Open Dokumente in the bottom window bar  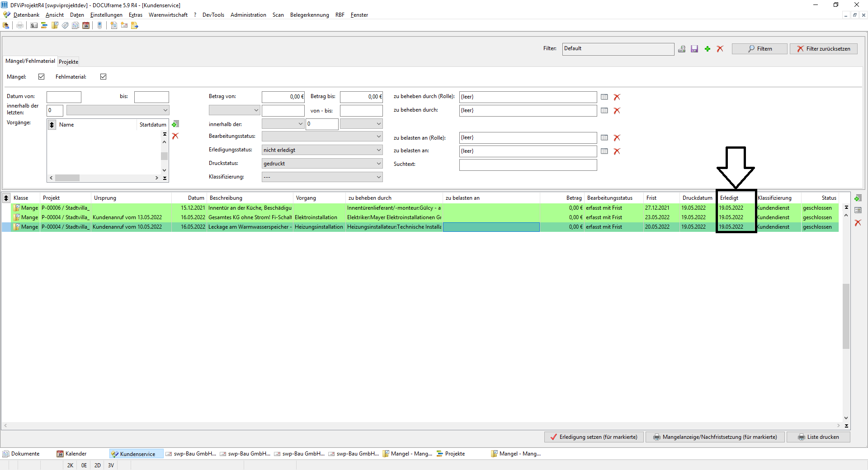tap(21, 454)
